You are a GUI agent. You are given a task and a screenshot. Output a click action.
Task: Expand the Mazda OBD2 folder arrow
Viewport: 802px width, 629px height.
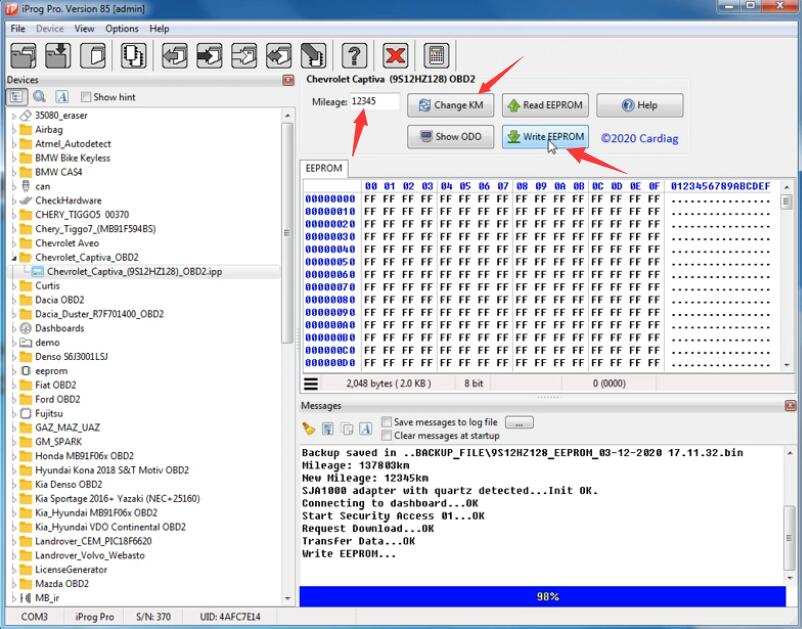pyautogui.click(x=14, y=583)
